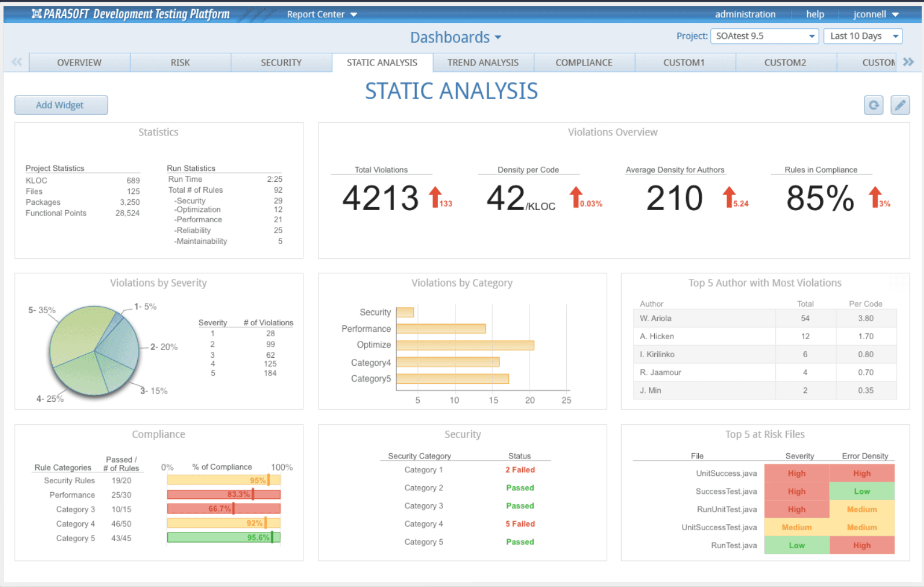The image size is (924, 587).
Task: Switch to the RISK tab
Action: tap(180, 63)
